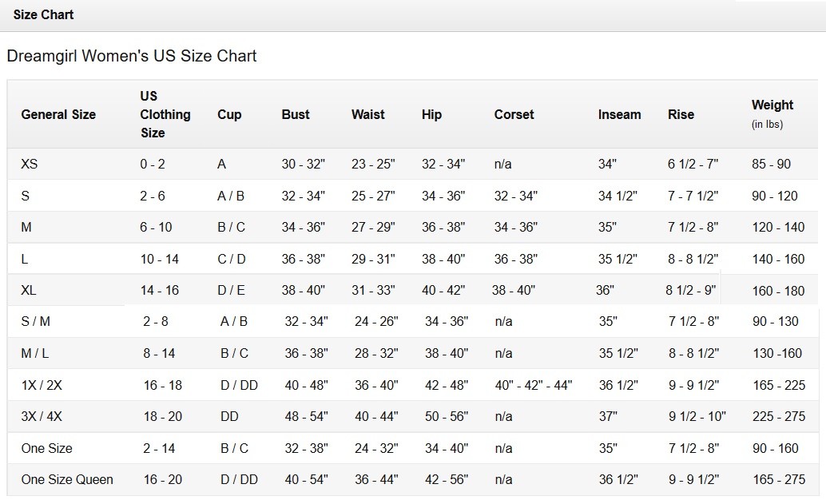Click the Inseam column header

coord(619,114)
